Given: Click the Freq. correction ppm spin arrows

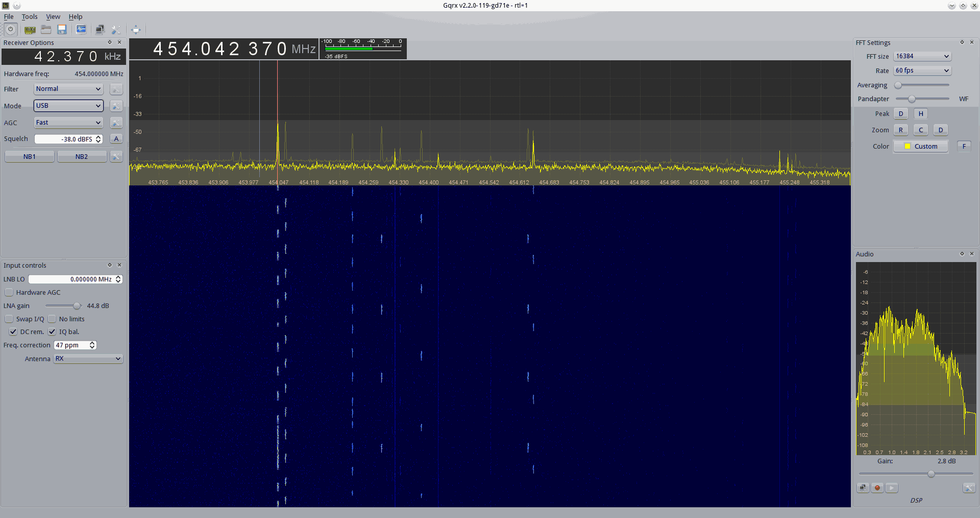Looking at the screenshot, I should click(92, 345).
